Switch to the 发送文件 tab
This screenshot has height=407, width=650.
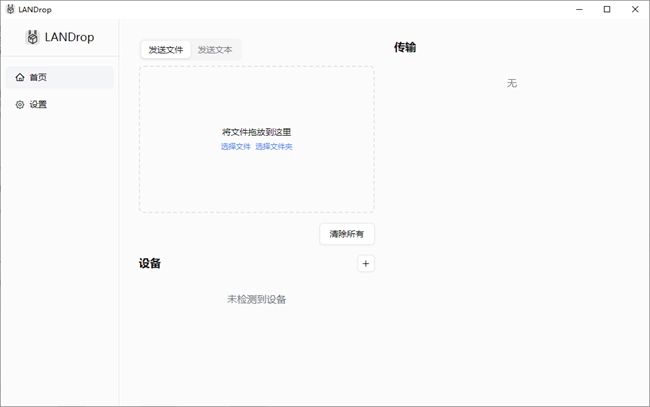[x=166, y=49]
